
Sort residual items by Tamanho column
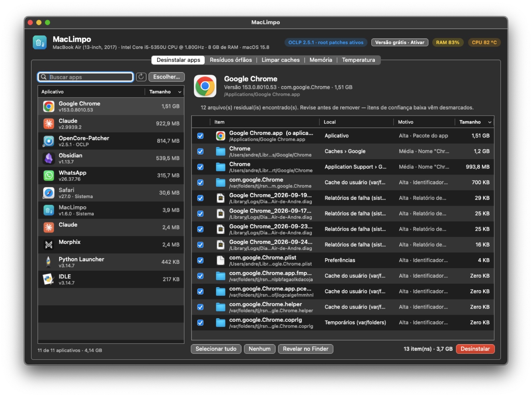[475, 122]
